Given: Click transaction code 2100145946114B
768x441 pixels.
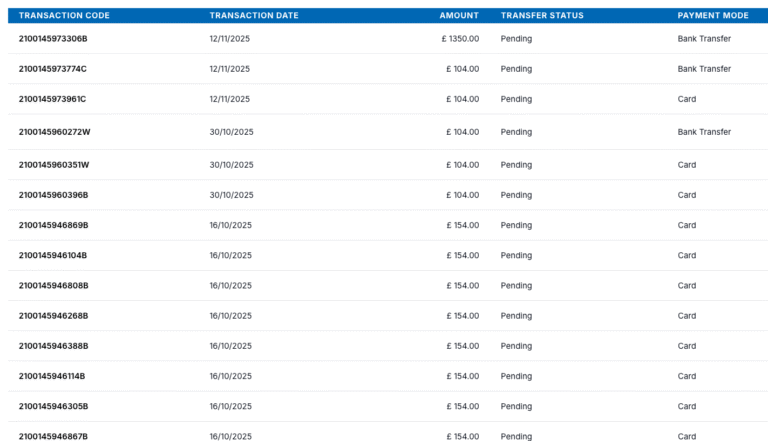Looking at the screenshot, I should pyautogui.click(x=52, y=376).
